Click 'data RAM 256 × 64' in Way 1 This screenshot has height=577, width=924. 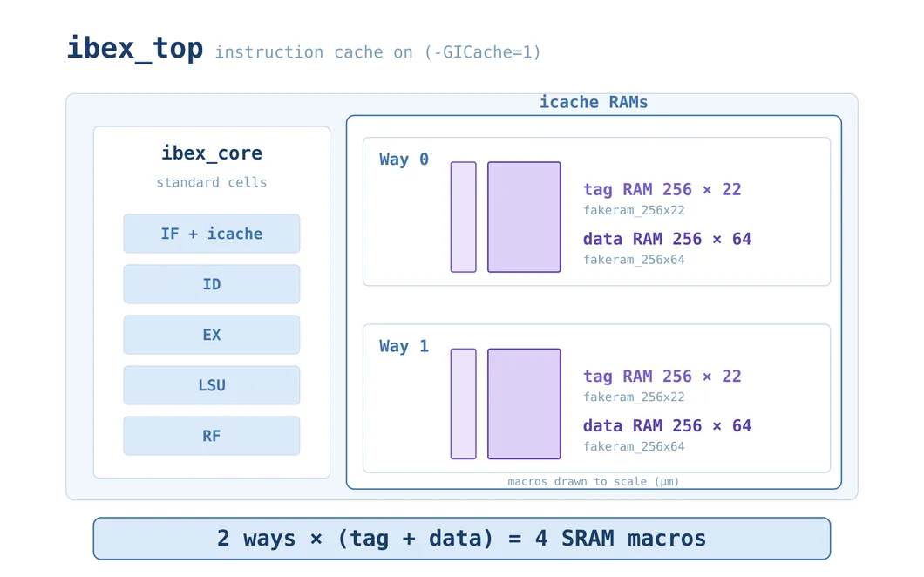(667, 425)
